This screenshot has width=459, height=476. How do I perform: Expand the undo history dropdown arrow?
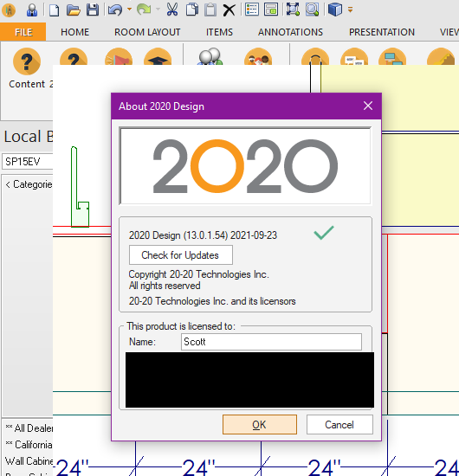tap(129, 10)
